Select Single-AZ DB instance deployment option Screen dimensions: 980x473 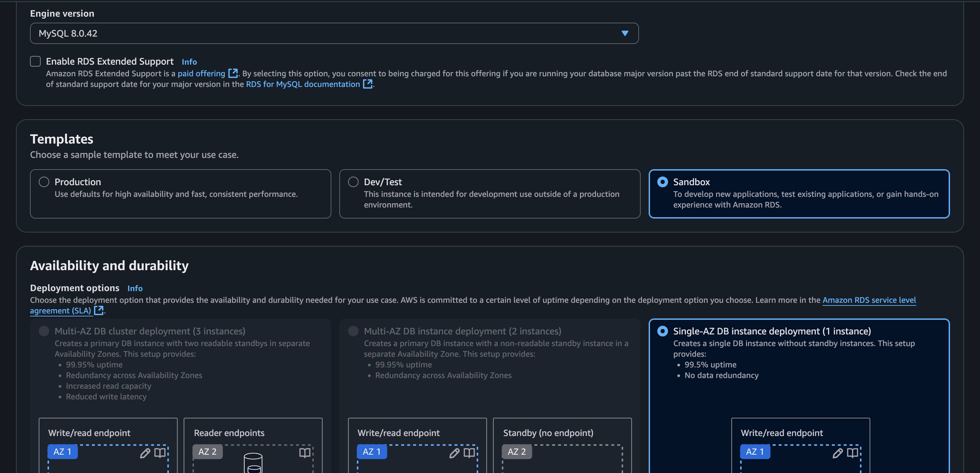662,331
